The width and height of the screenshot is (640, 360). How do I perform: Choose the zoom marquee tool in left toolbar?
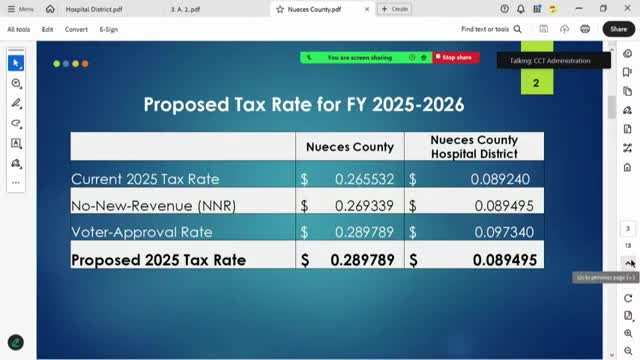tap(16, 83)
